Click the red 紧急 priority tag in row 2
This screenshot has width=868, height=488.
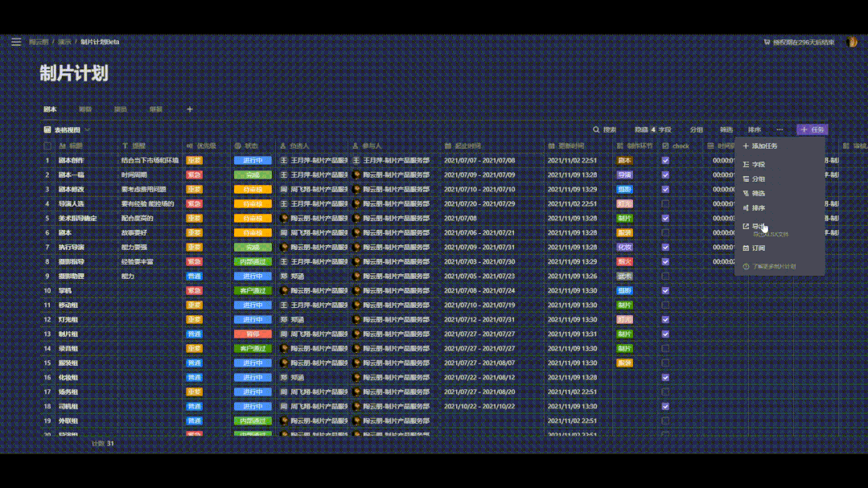click(194, 175)
